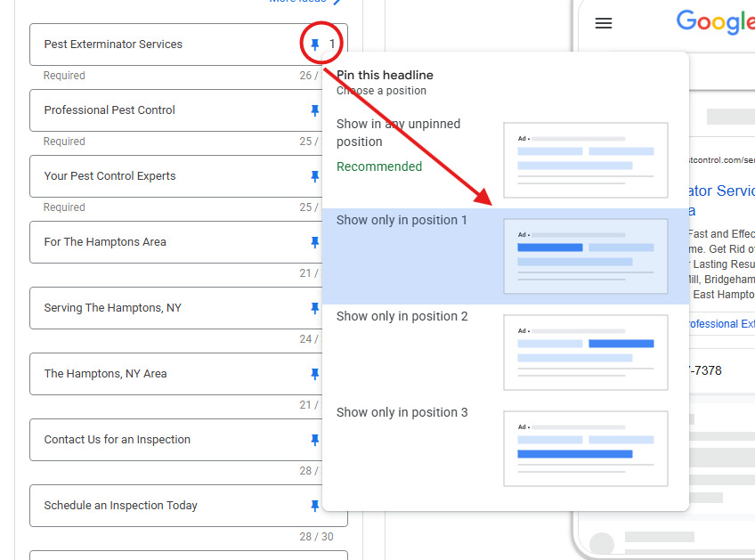This screenshot has width=755, height=560.
Task: Pin the Schedule an Inspection Today headline
Action: tap(314, 506)
